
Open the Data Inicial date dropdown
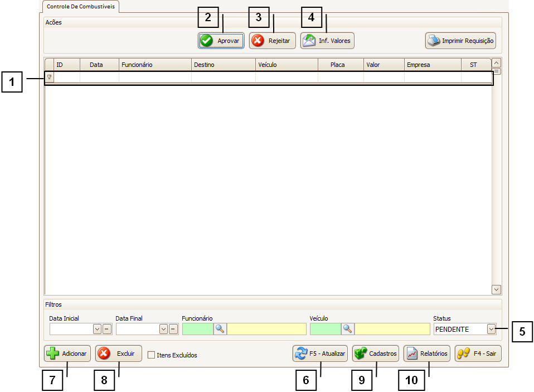[97, 329]
